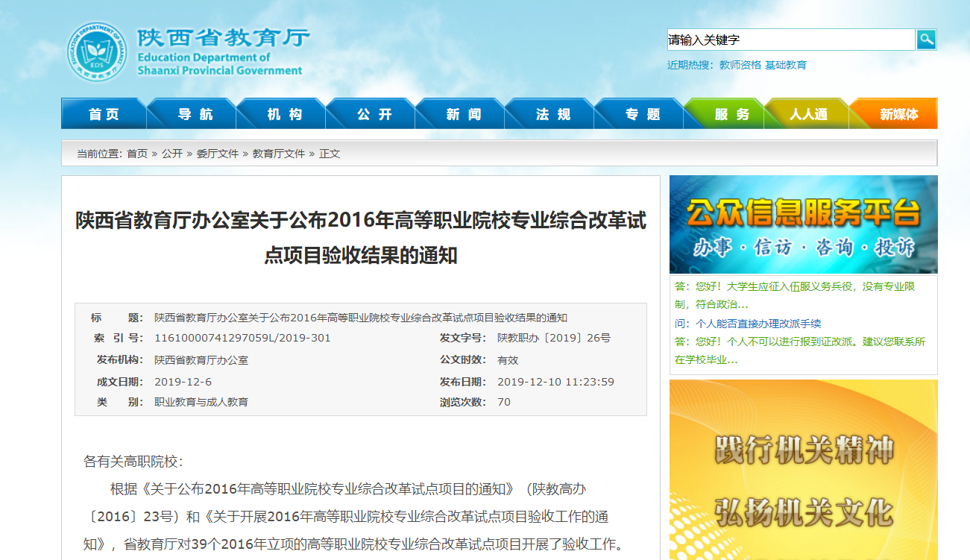The height and width of the screenshot is (560, 970).
Task: Open the 首页 navigation menu
Action: (104, 114)
